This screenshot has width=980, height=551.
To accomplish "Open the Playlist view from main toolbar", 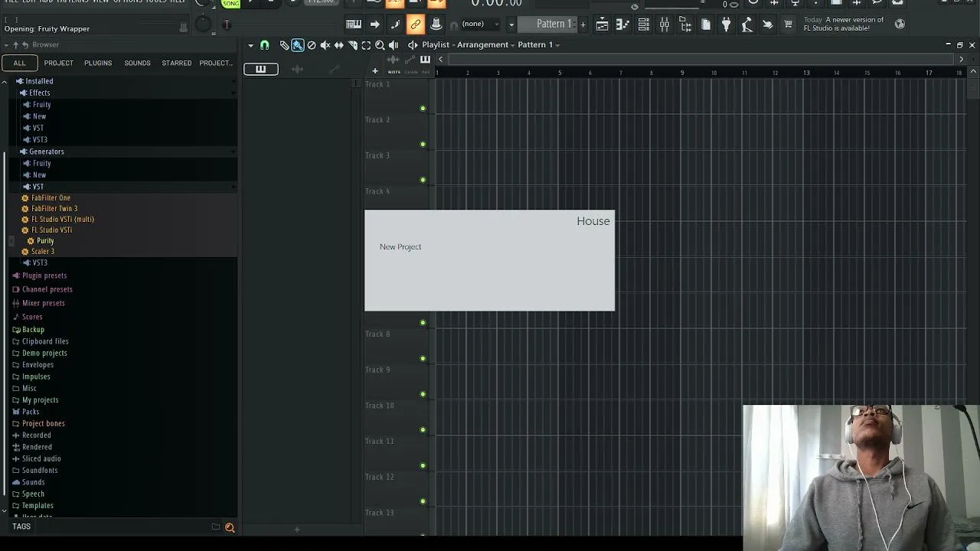I will [603, 24].
